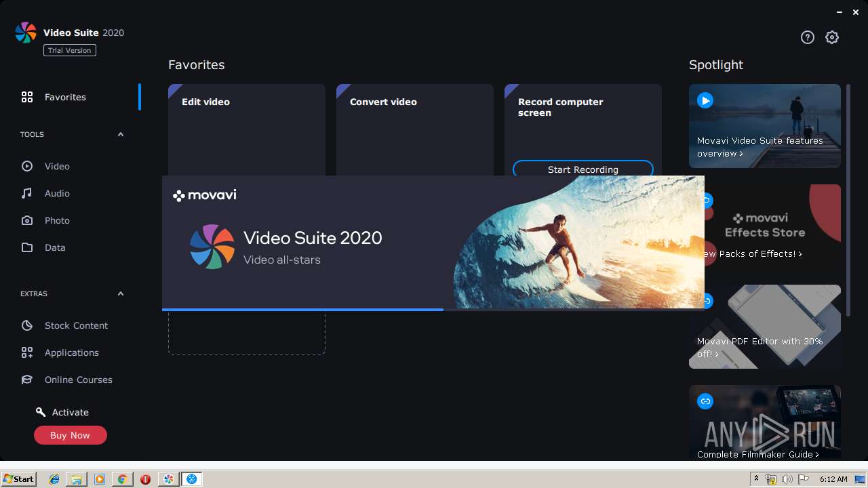Click the Movavi logo on splash screen
This screenshot has height=488, width=868.
point(205,195)
